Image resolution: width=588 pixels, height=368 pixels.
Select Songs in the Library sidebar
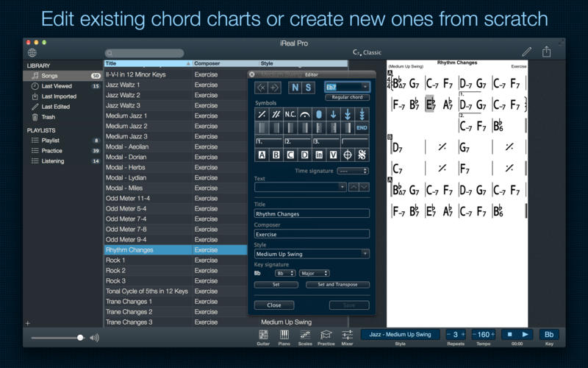coord(49,76)
